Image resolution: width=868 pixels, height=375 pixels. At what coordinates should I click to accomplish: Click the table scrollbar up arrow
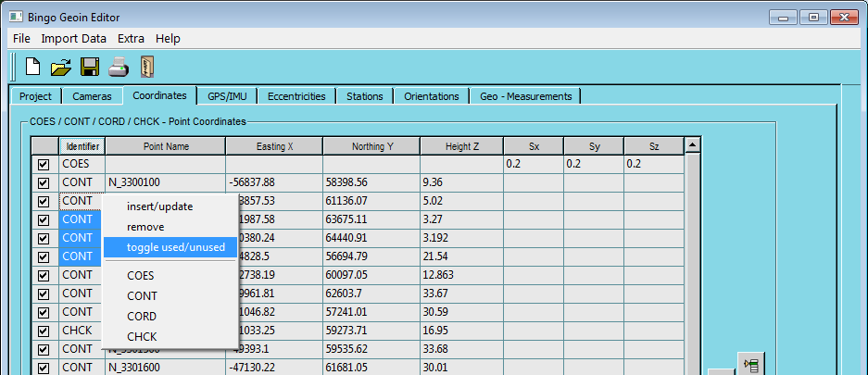click(x=693, y=145)
